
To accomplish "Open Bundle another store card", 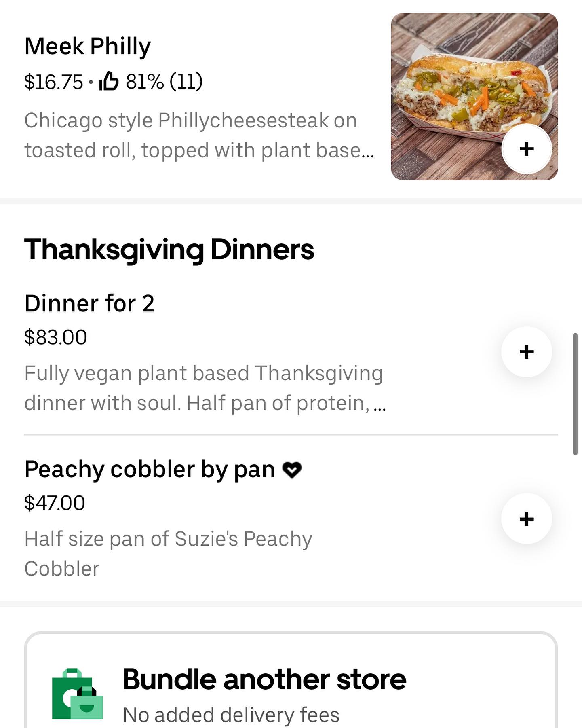I will (291, 680).
